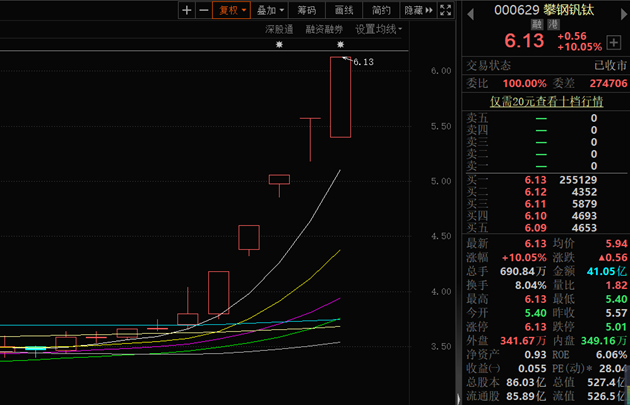The image size is (630, 405).
Task: Select the 画线 drawing tools item
Action: (x=344, y=10)
